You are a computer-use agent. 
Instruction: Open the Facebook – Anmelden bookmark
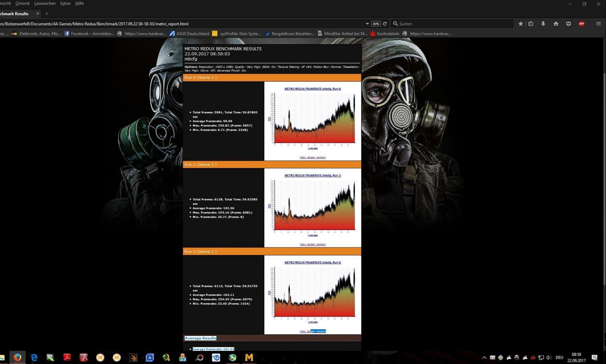(89, 34)
